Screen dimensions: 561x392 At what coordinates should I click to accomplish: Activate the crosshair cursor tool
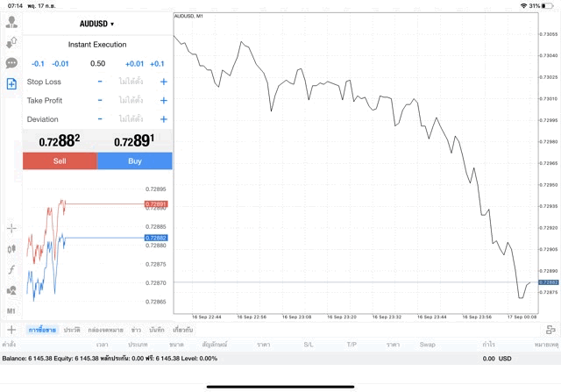point(11,228)
